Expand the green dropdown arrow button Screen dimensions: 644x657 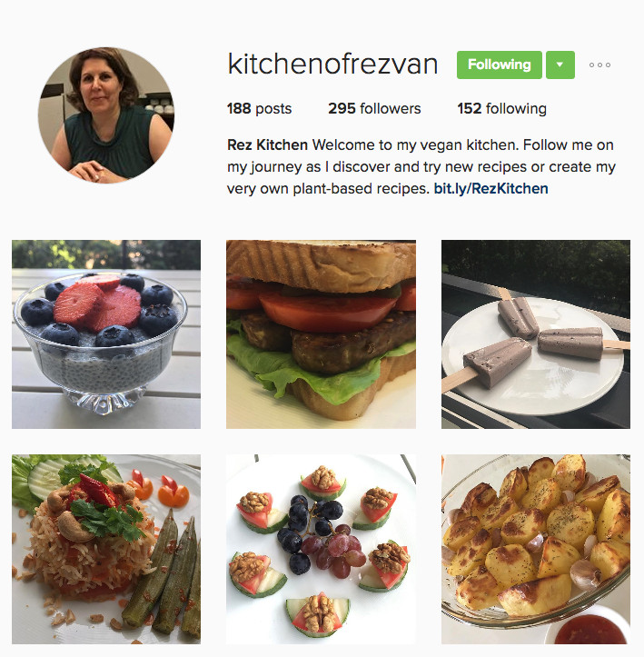(560, 65)
